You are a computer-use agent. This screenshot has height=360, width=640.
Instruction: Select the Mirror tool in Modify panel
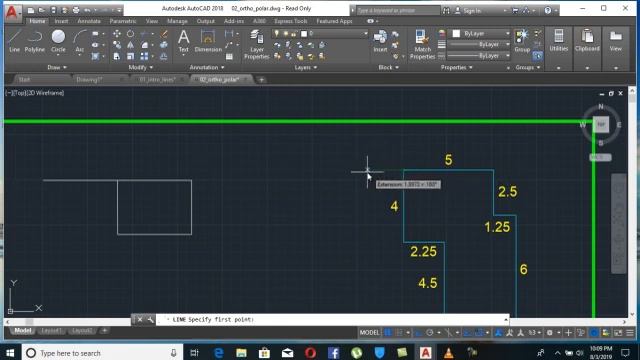[130, 45]
